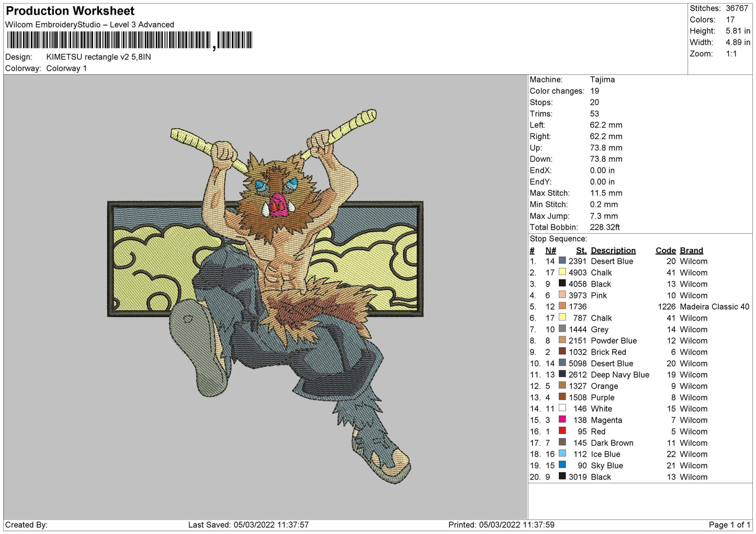The image size is (756, 534).
Task: Click stitch count 5098 in row 10
Action: pos(578,363)
